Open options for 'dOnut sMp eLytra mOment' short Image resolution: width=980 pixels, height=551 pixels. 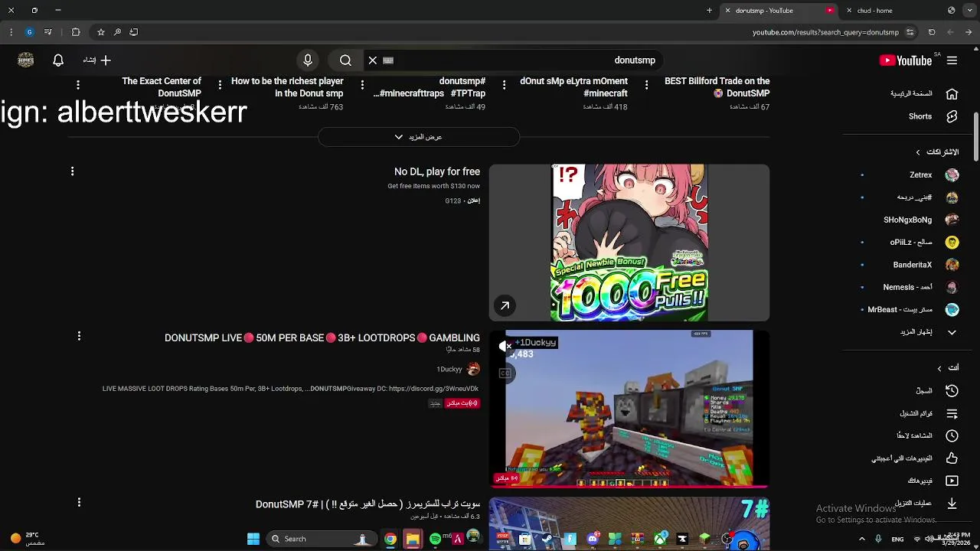coord(504,85)
